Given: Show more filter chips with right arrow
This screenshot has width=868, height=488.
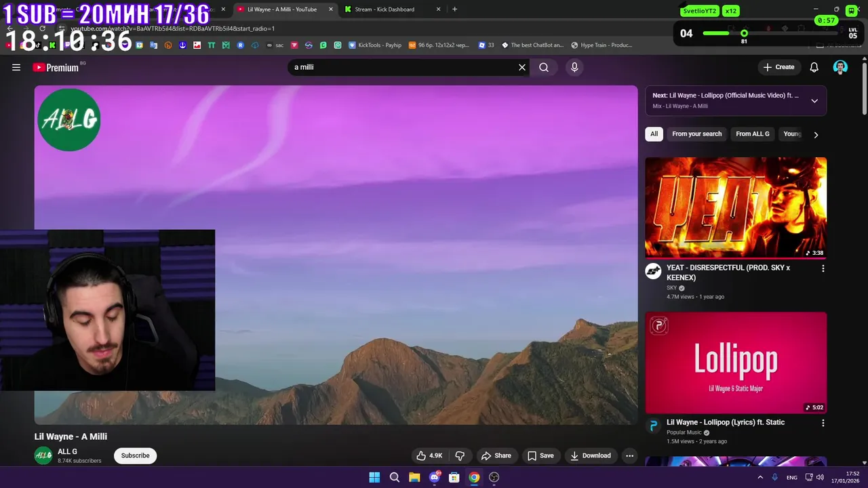Looking at the screenshot, I should 816,134.
